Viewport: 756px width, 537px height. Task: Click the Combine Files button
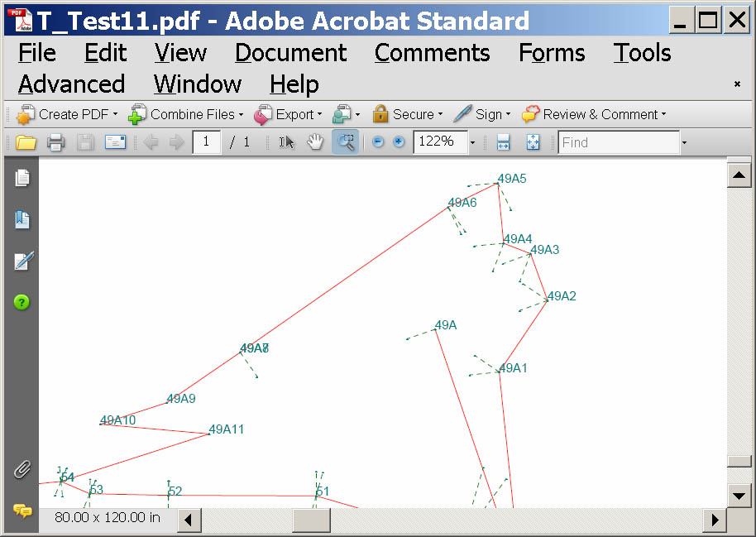click(186, 114)
